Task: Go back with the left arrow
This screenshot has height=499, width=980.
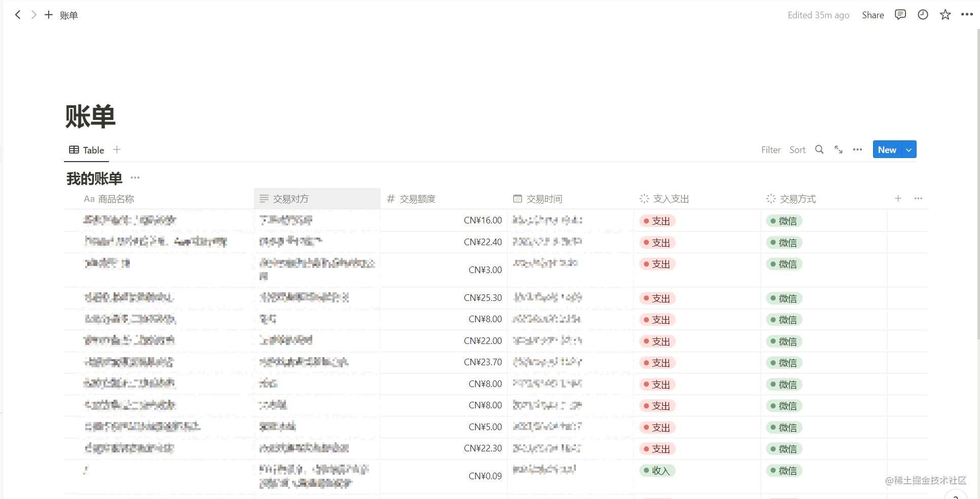Action: pos(18,15)
